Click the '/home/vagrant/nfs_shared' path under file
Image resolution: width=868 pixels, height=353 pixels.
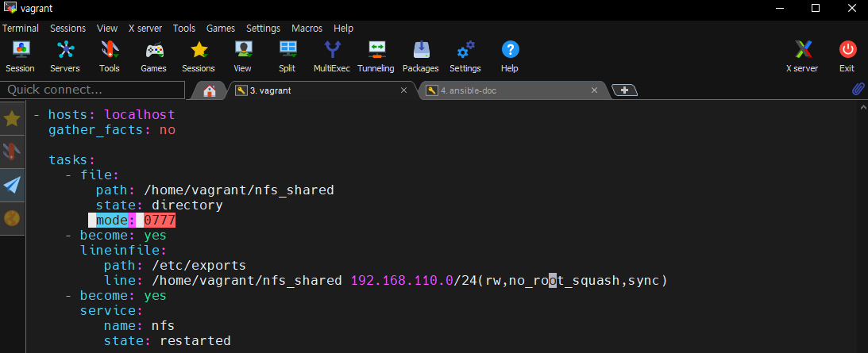point(238,191)
